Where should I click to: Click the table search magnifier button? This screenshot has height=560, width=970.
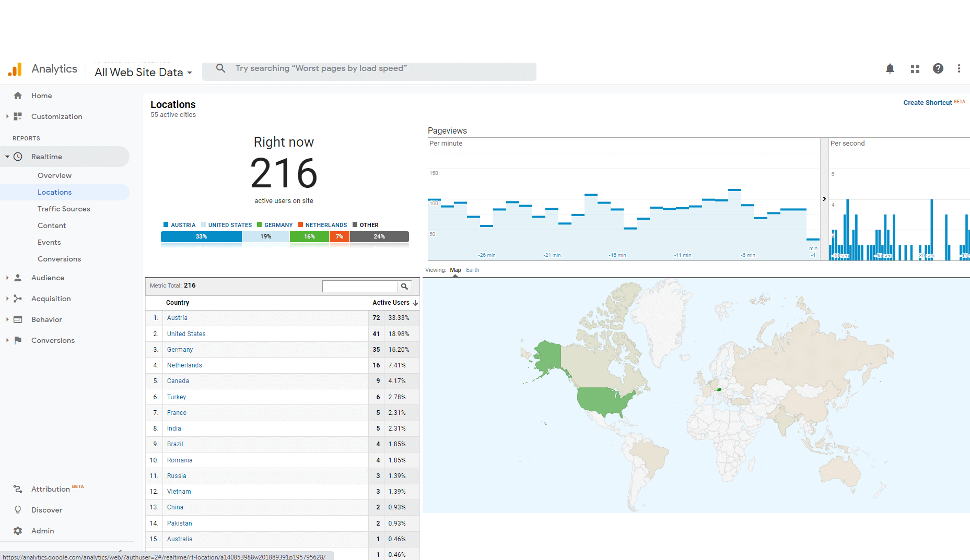point(404,287)
